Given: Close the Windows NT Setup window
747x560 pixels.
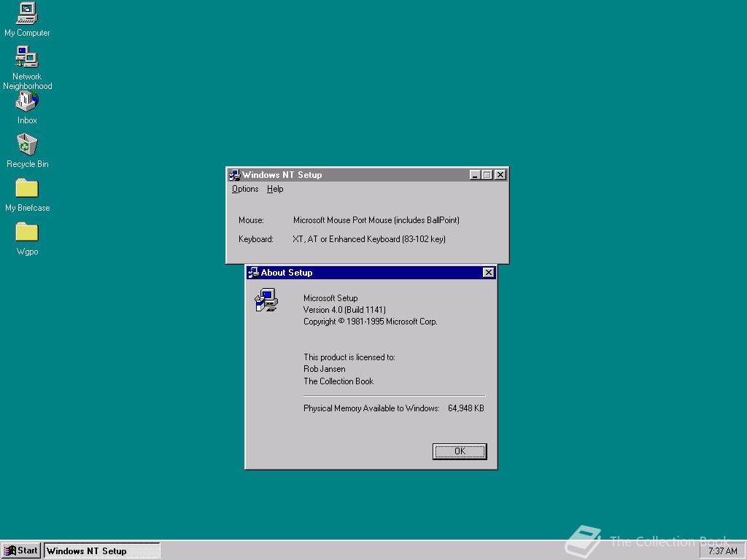Looking at the screenshot, I should point(500,175).
